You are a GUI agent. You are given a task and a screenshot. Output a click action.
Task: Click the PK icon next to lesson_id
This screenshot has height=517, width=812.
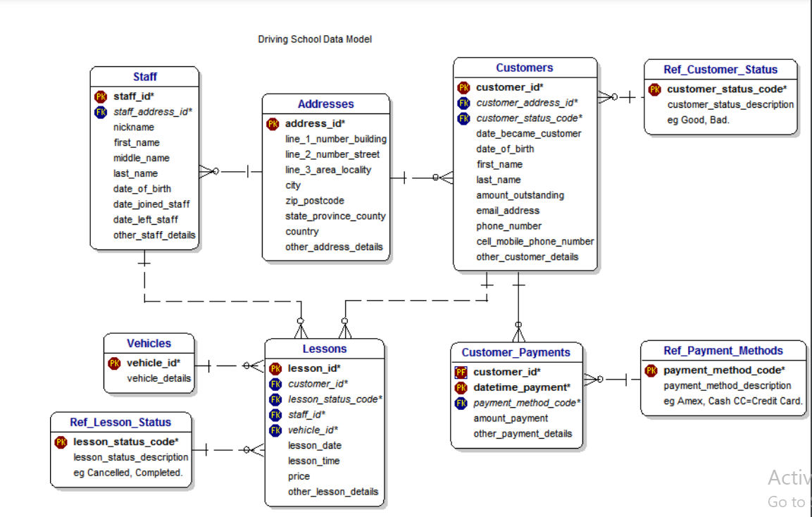pyautogui.click(x=275, y=368)
